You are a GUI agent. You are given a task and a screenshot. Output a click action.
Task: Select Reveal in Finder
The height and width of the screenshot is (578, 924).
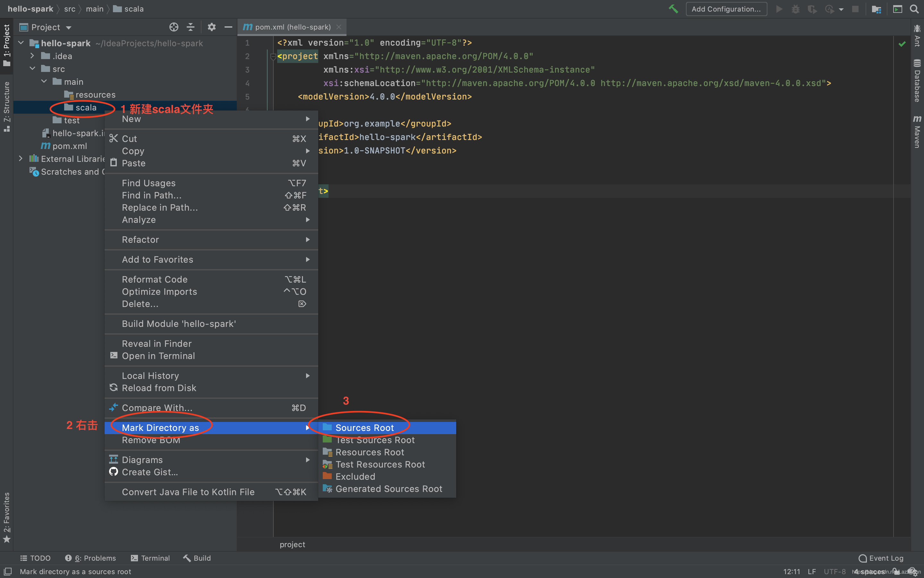pos(211,343)
